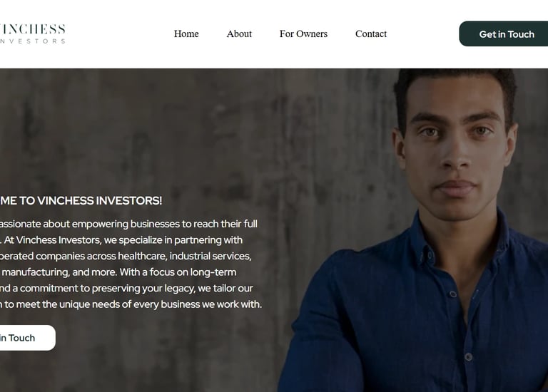Screen dimensions: 548x392
Task: Click the line about empowering businesses
Action: 128,224
